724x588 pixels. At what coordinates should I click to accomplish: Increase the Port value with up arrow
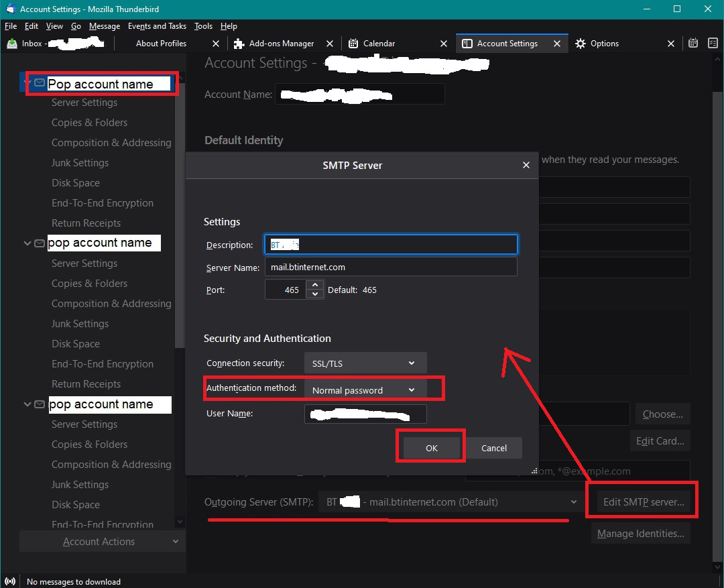click(315, 285)
